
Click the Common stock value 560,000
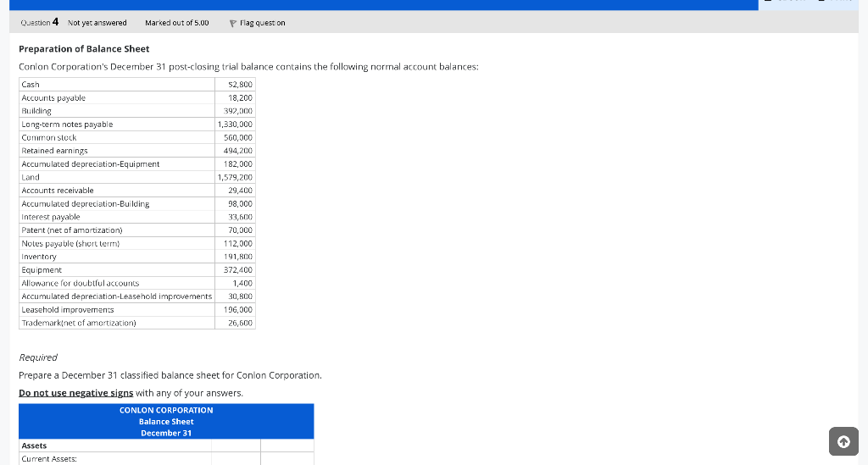click(238, 138)
